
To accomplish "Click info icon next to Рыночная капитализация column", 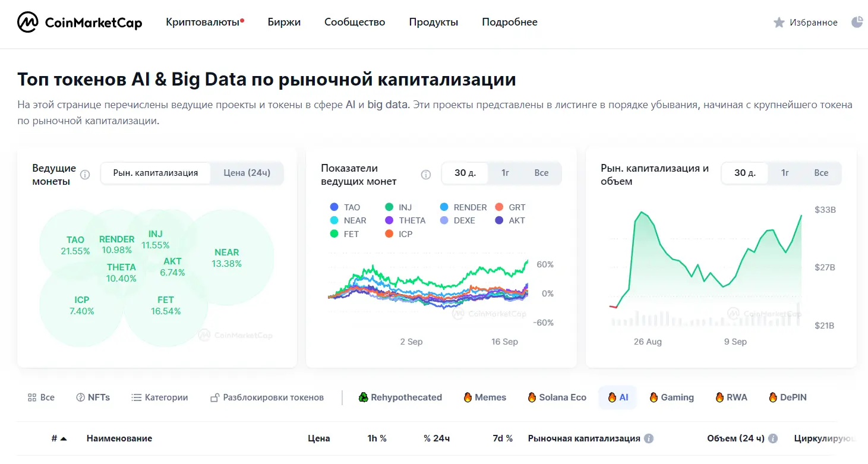I will 649,438.
